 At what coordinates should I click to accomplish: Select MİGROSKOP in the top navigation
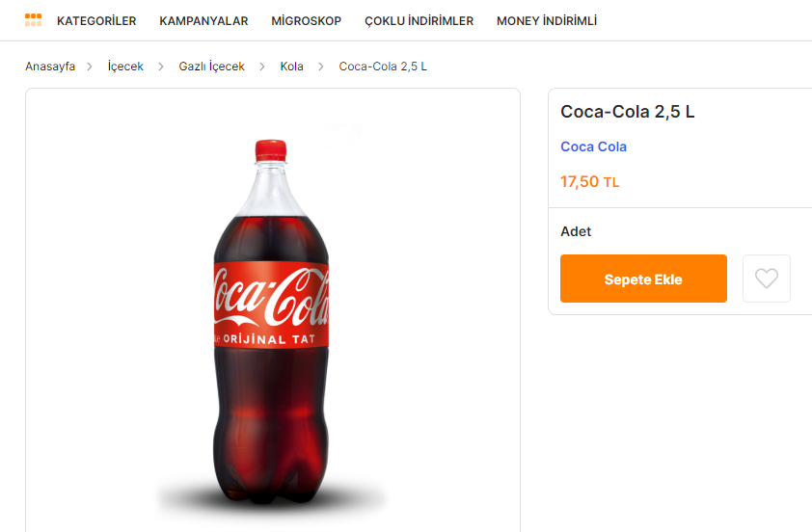pyautogui.click(x=306, y=20)
